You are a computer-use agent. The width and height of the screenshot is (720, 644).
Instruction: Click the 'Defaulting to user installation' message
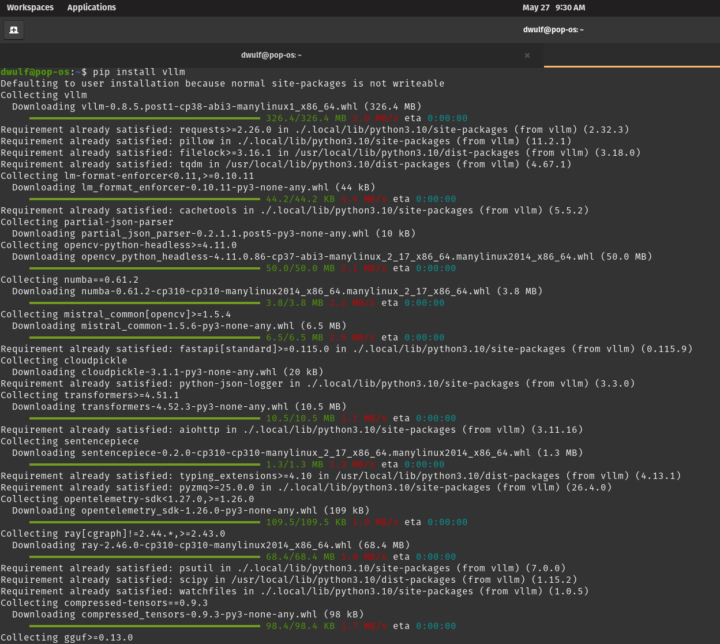[222, 84]
